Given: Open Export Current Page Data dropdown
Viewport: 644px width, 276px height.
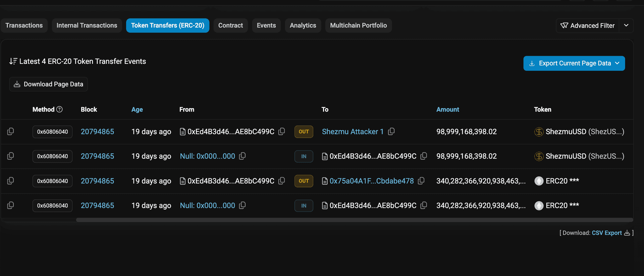Looking at the screenshot, I should (x=574, y=63).
